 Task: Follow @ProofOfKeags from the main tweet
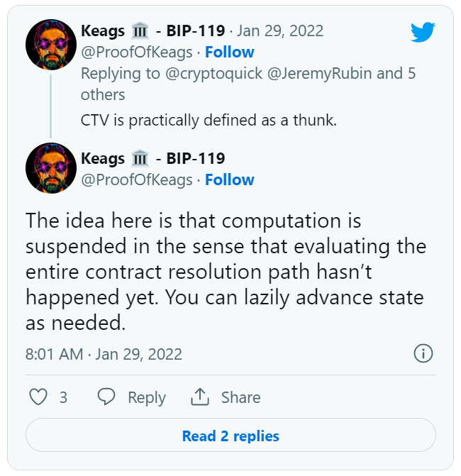[x=230, y=179]
